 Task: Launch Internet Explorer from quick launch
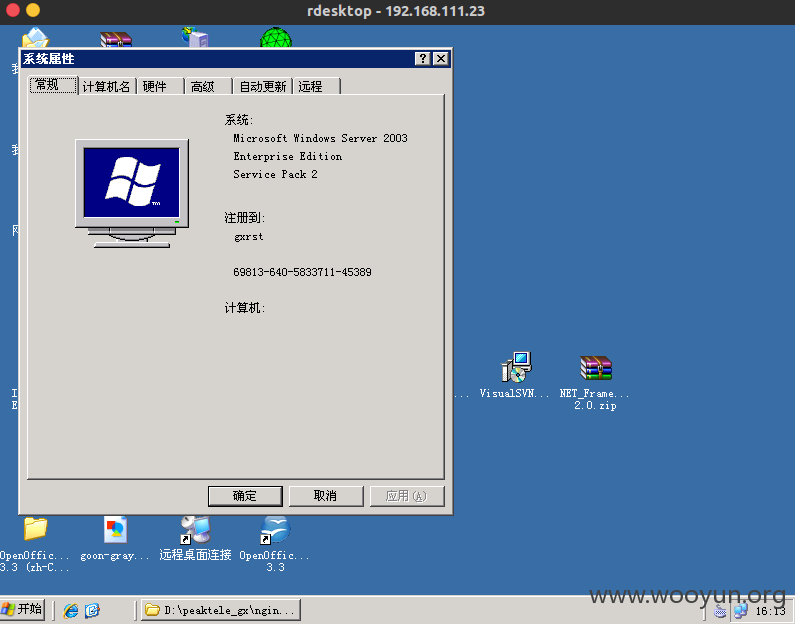[70, 610]
